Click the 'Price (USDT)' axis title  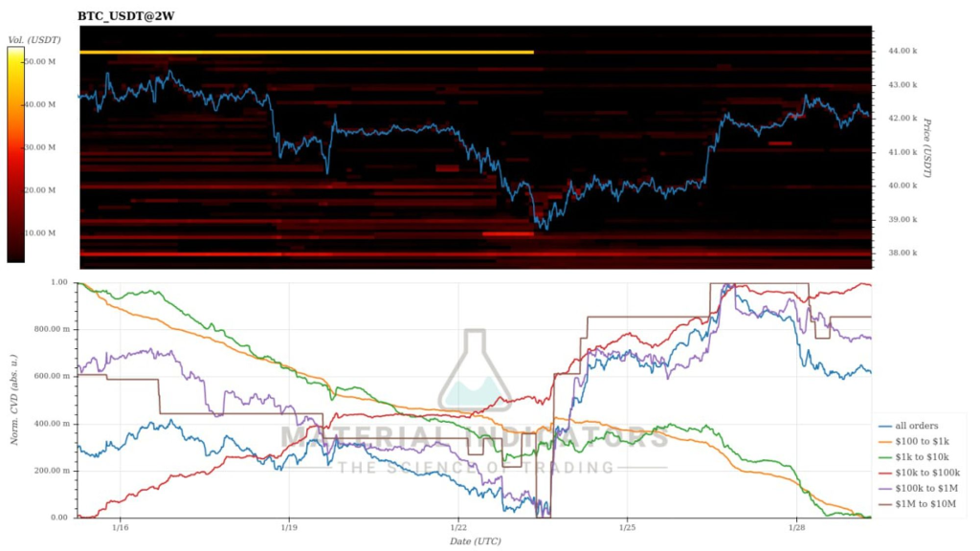(x=926, y=148)
